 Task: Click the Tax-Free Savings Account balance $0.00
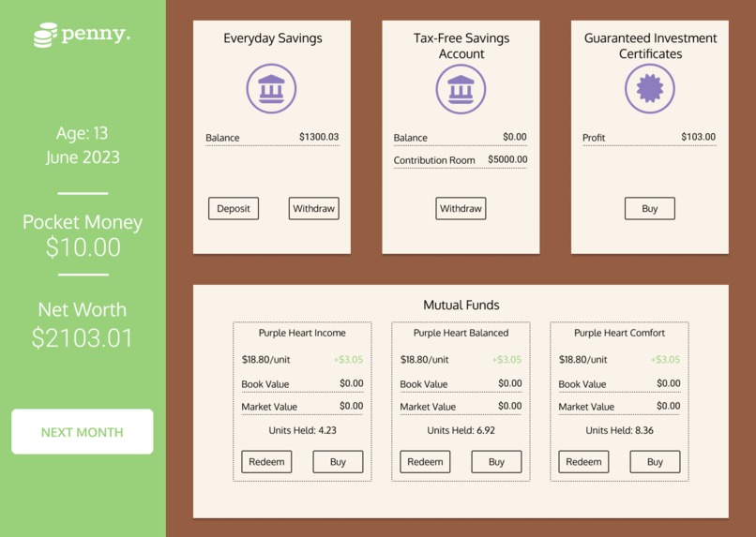[x=515, y=137]
